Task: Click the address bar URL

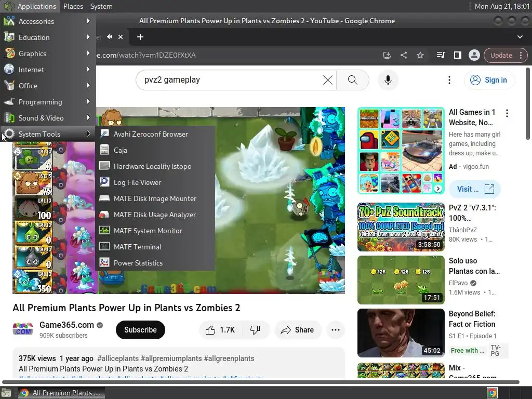Action: click(146, 55)
